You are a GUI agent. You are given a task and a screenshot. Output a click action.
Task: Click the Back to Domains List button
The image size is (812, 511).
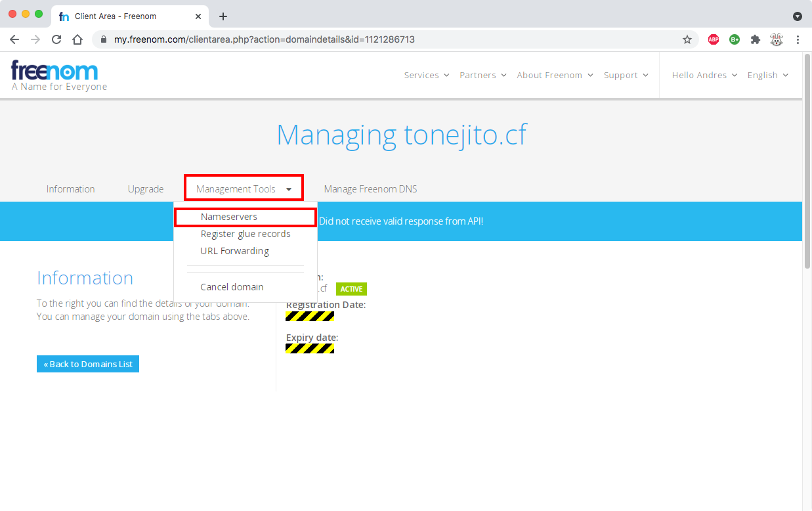[x=88, y=364]
